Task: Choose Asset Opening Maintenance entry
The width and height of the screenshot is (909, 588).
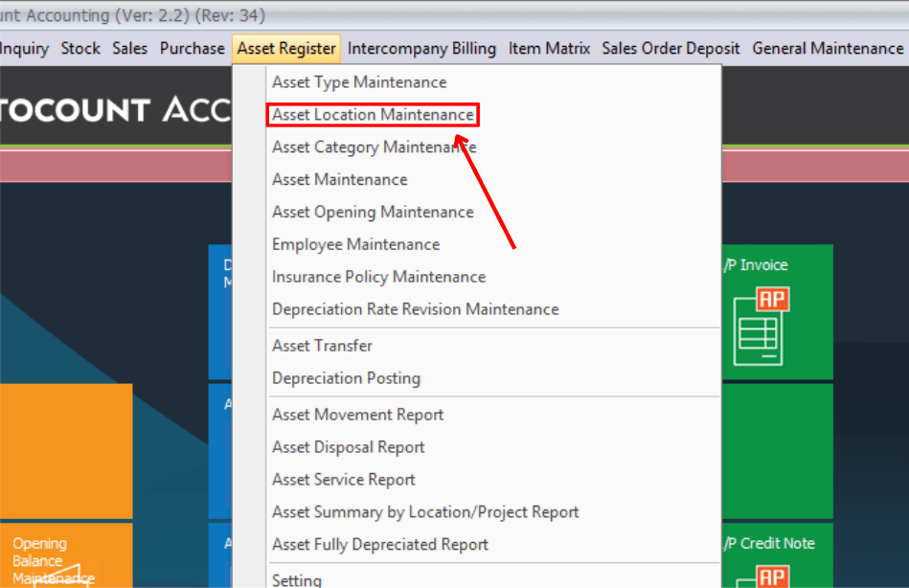Action: pos(373,212)
